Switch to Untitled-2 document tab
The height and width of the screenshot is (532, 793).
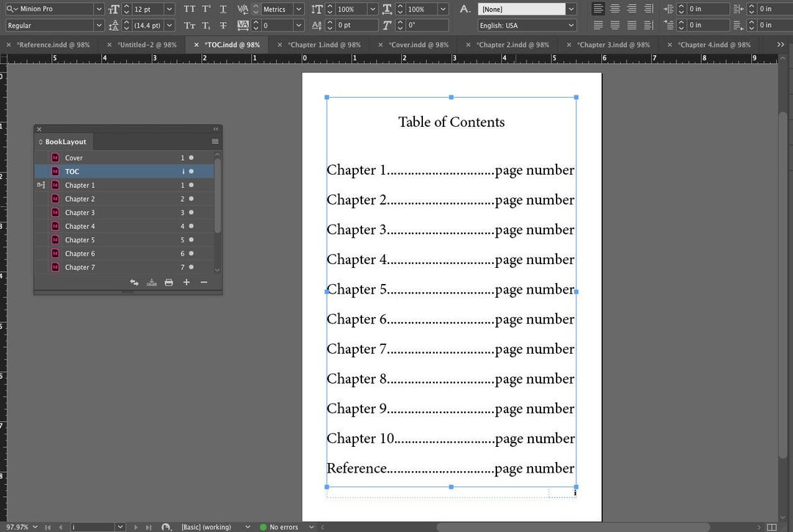coord(147,45)
